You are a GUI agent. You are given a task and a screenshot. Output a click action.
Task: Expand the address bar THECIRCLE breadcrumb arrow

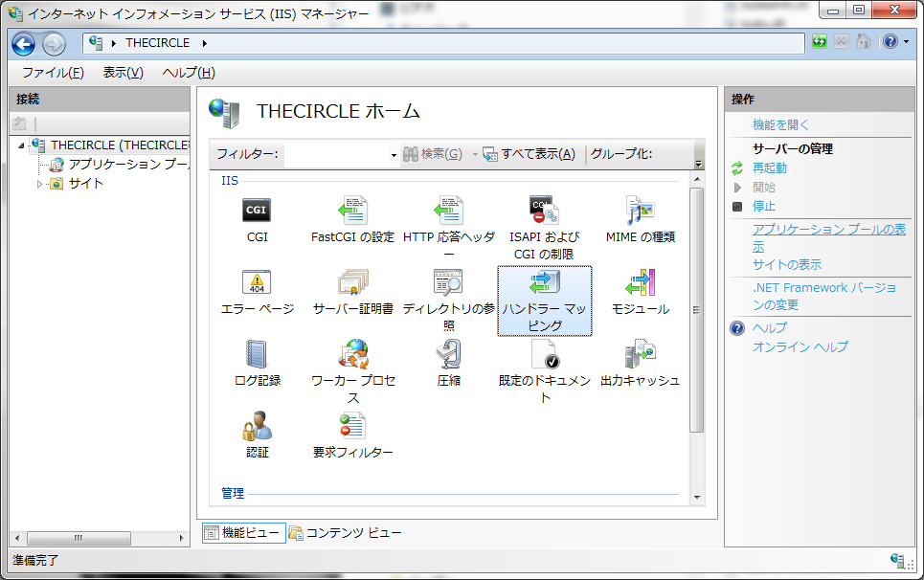[x=205, y=43]
